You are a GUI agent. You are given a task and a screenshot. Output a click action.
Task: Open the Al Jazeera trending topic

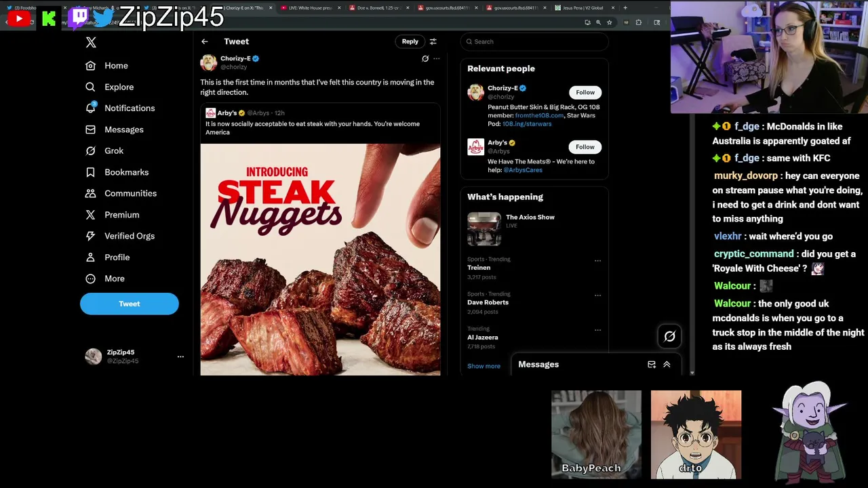point(483,337)
